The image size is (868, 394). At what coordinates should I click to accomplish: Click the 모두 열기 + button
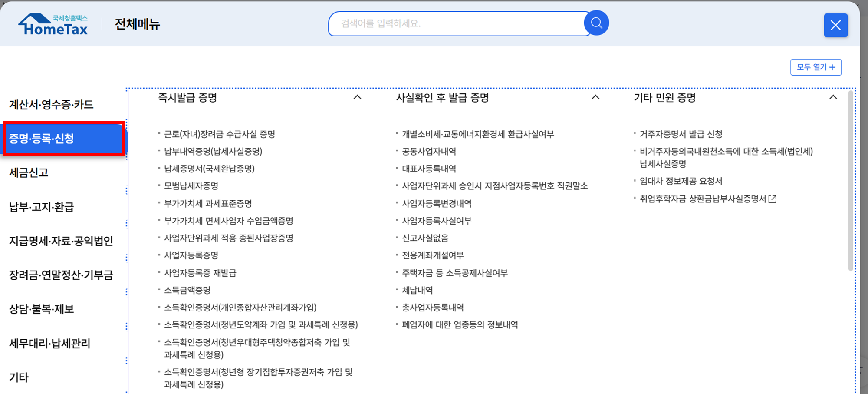tap(815, 67)
